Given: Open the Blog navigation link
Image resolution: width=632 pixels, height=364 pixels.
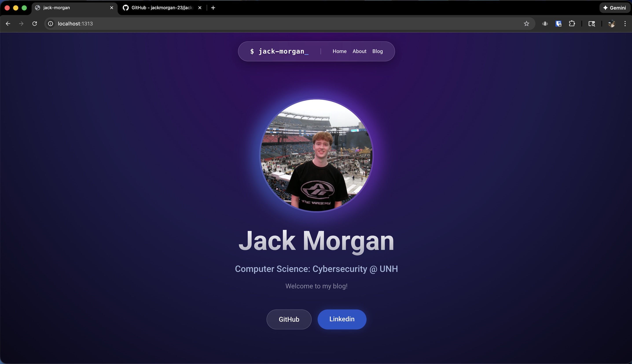Looking at the screenshot, I should pos(377,51).
